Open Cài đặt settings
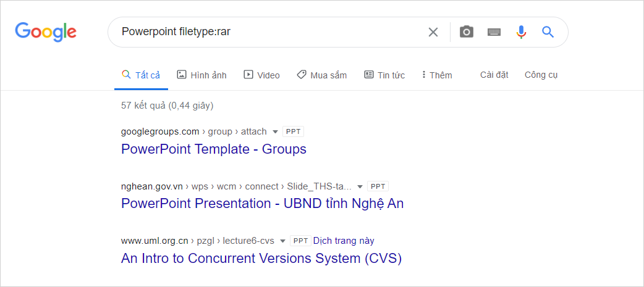The height and width of the screenshot is (287, 644). [x=494, y=75]
